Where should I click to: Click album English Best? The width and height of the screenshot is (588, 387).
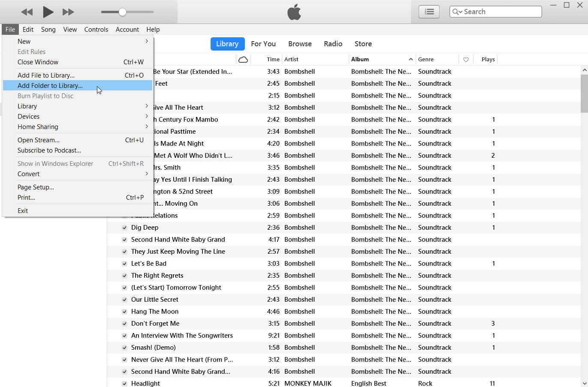pos(369,384)
